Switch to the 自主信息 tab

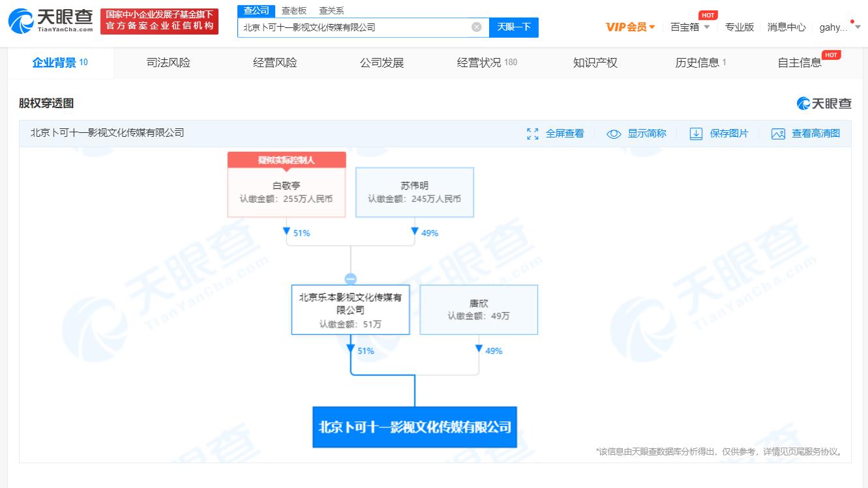pyautogui.click(x=800, y=63)
